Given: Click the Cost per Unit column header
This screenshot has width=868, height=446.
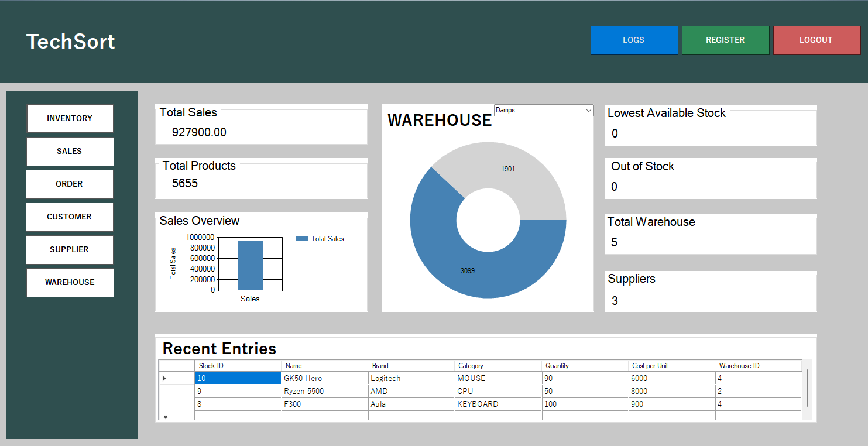Looking at the screenshot, I should point(672,366).
